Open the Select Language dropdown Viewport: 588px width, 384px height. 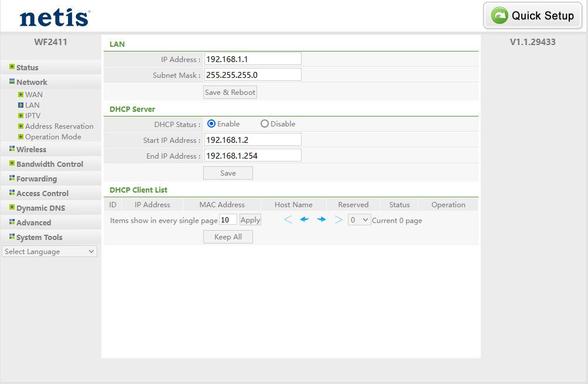coord(49,252)
